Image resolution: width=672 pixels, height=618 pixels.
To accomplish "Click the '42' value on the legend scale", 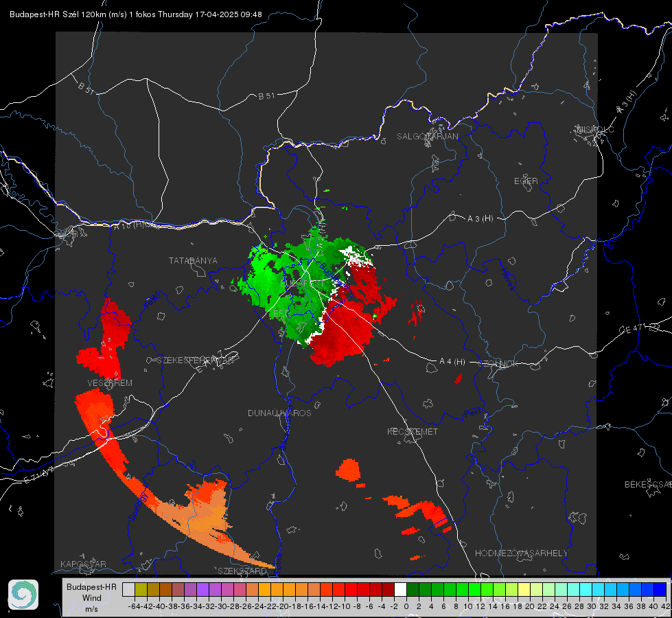I will [x=665, y=606].
